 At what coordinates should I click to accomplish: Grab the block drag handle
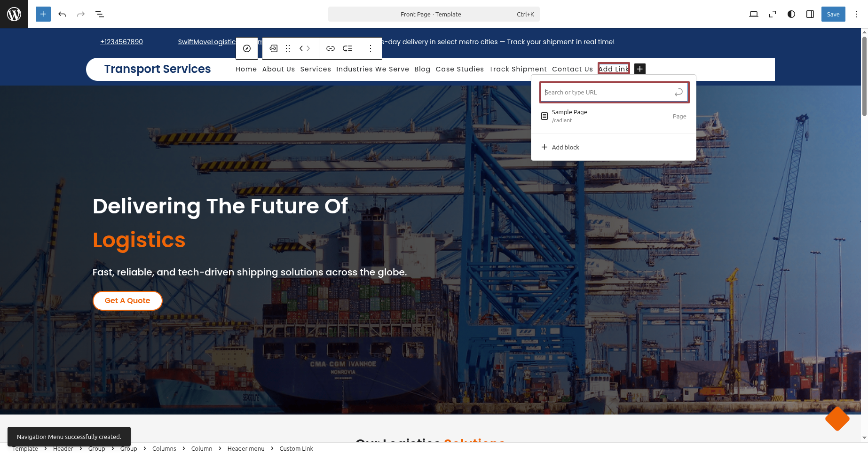pos(288,48)
